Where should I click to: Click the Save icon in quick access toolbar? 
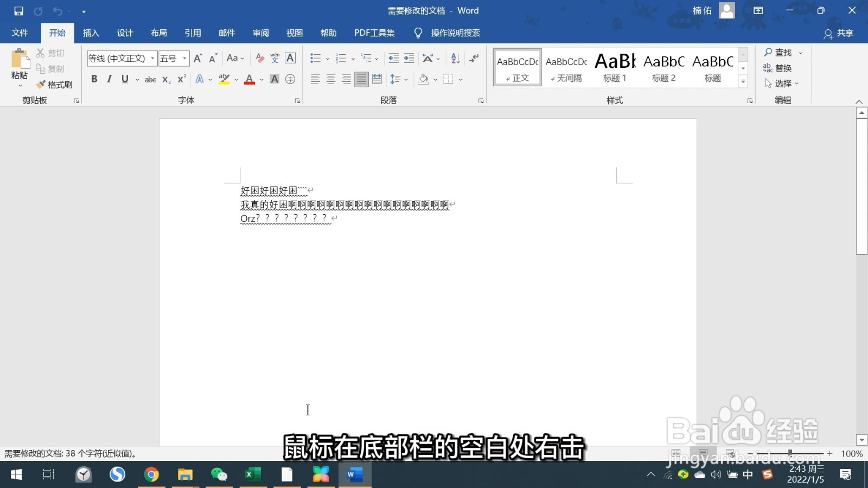point(18,11)
